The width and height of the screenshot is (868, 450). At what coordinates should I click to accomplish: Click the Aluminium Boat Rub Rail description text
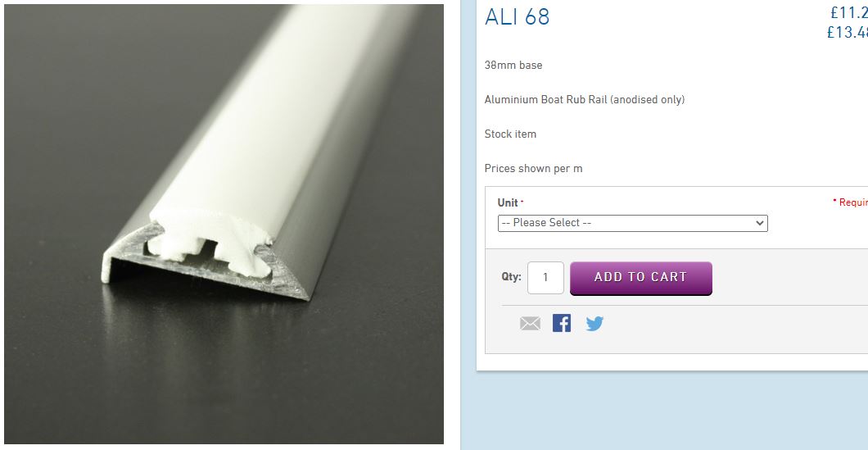pyautogui.click(x=585, y=100)
